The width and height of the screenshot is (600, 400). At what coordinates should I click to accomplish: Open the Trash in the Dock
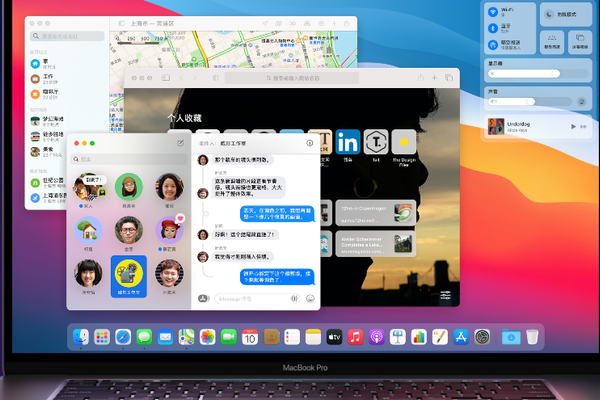532,337
